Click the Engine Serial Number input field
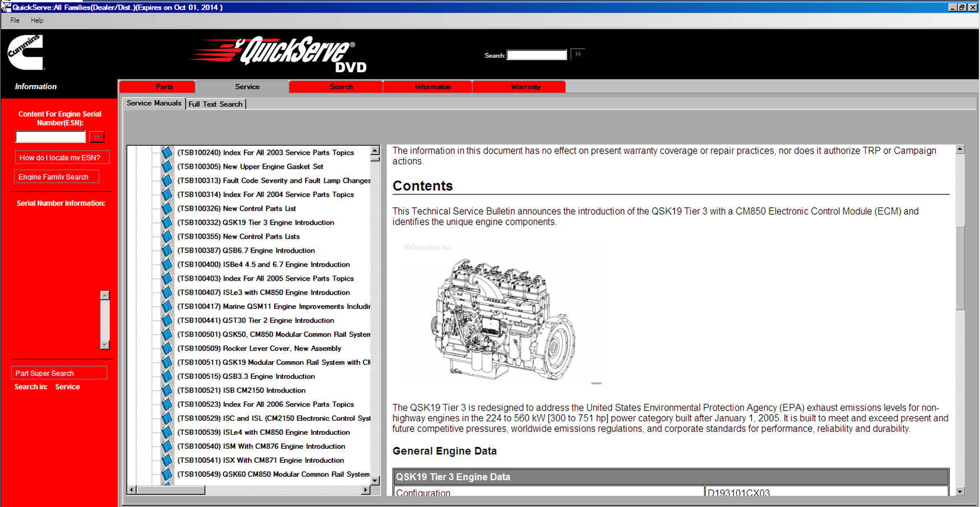This screenshot has height=507, width=980. click(50, 137)
